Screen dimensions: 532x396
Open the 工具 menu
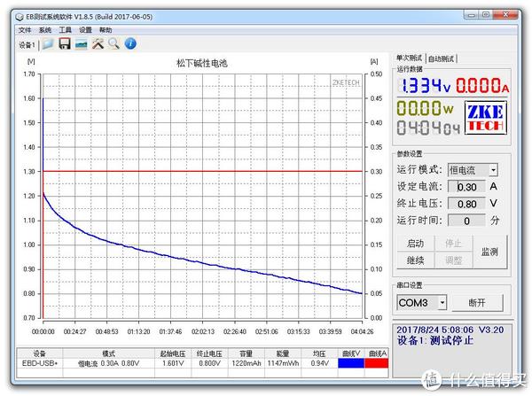click(x=65, y=30)
